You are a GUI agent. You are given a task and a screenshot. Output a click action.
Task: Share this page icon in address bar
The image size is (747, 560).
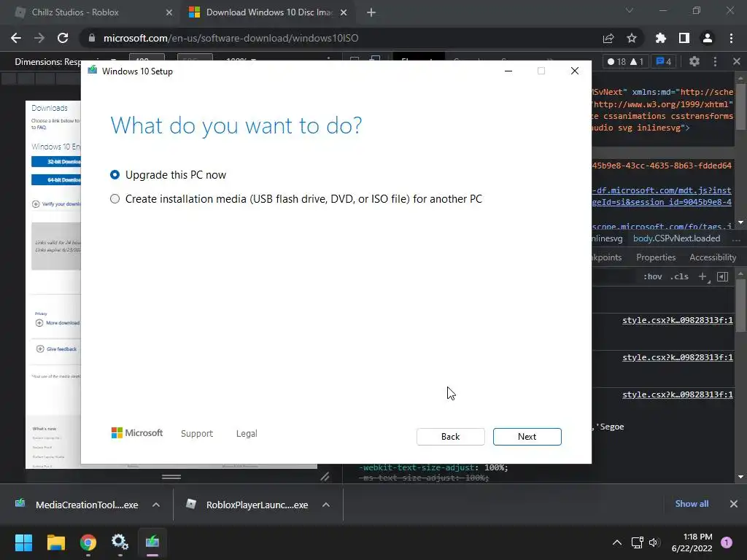[608, 38]
